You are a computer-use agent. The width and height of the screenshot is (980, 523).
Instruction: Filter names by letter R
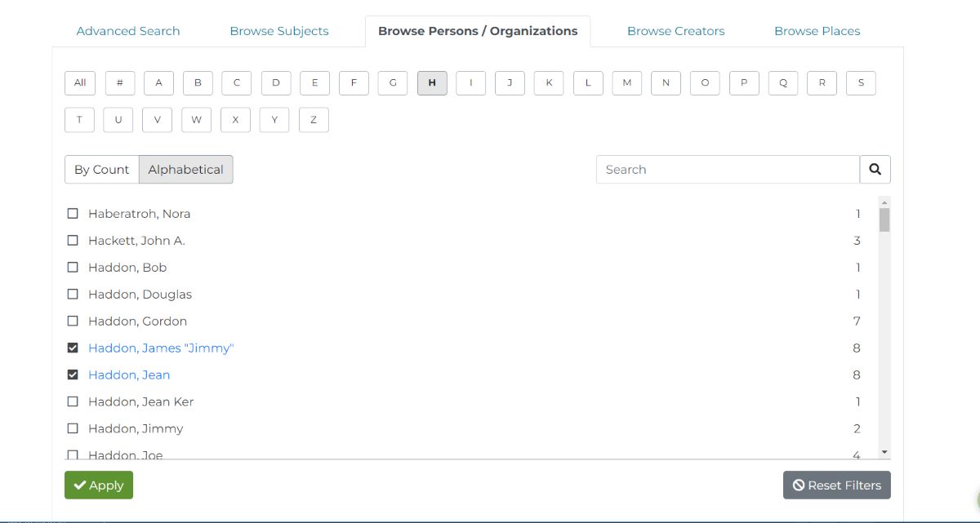coord(822,82)
